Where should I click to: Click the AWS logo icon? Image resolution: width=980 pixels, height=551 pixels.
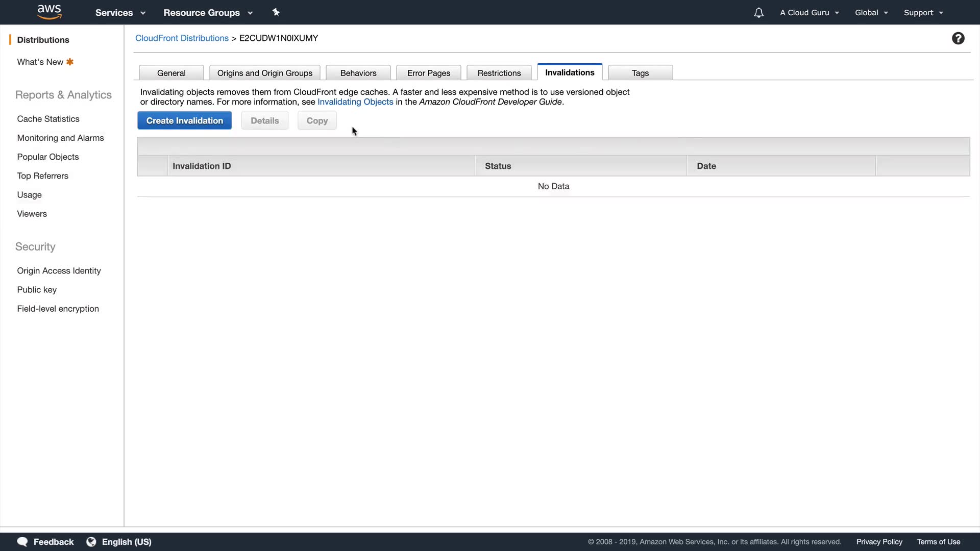tap(49, 12)
